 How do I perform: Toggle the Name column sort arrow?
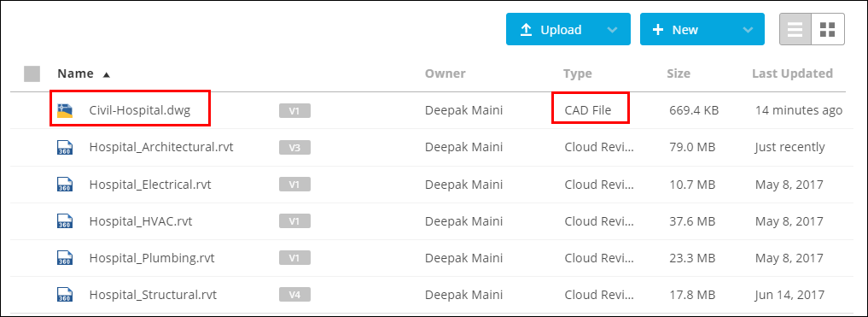[107, 74]
